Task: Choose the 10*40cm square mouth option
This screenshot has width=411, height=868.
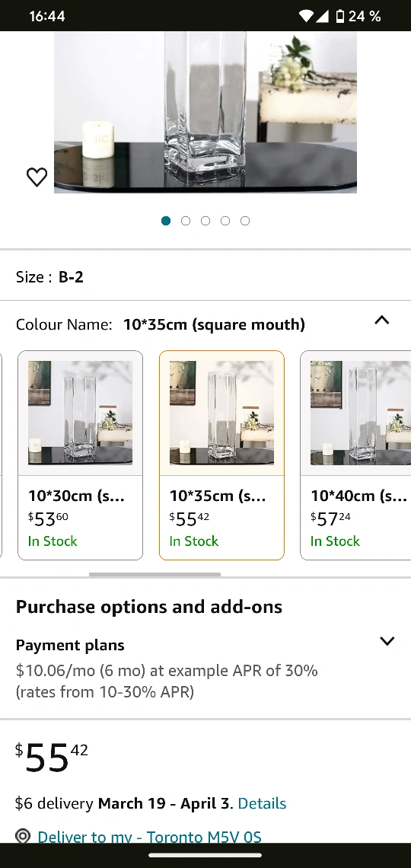Action: pyautogui.click(x=355, y=455)
